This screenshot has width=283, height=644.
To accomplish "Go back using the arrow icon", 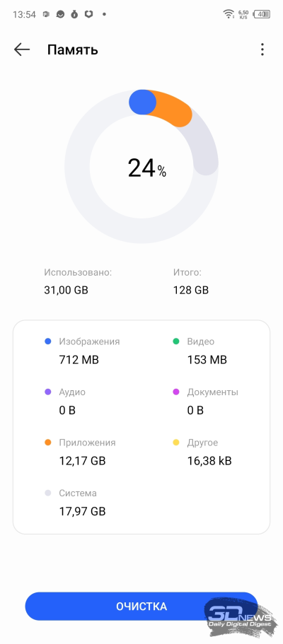I will [22, 49].
